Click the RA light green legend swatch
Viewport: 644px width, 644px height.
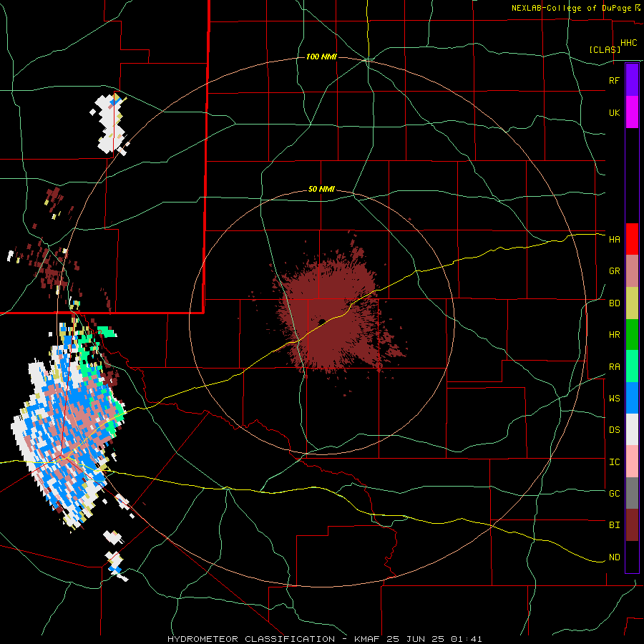(632, 366)
